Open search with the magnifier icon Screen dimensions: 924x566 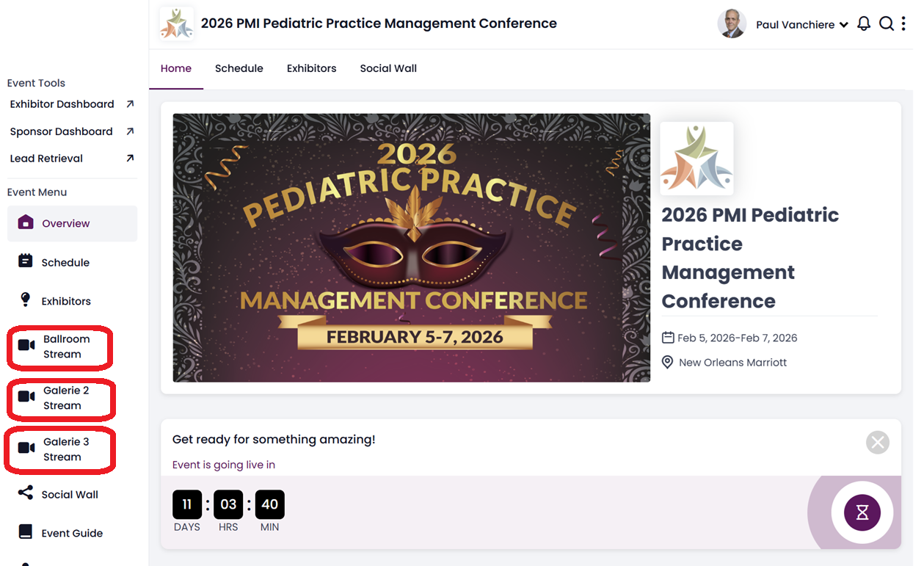tap(886, 24)
